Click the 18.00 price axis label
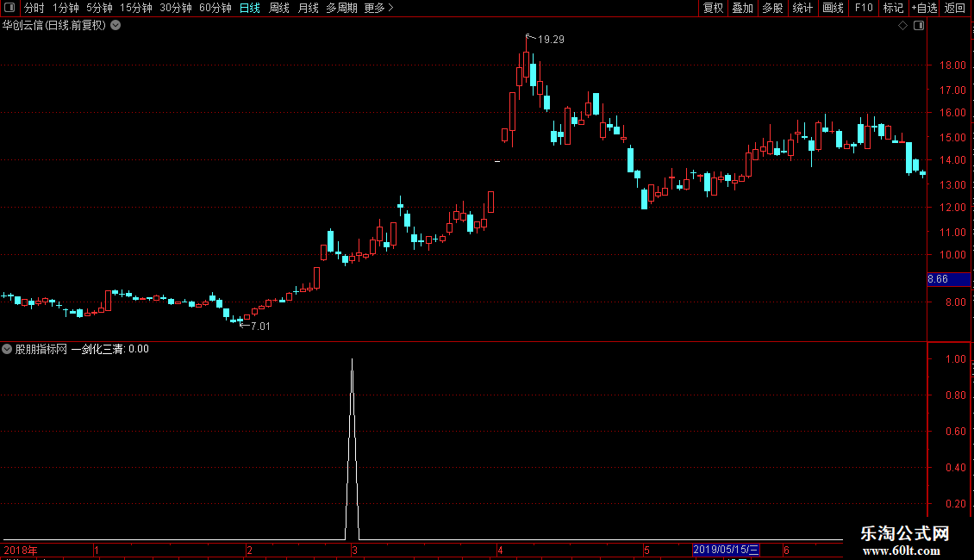Viewport: 974px width, 560px height. coord(952,65)
